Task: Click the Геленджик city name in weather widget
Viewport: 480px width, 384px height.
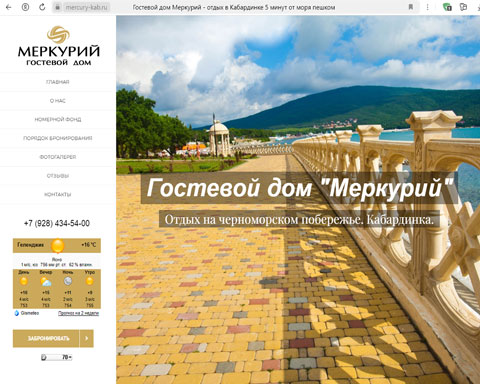Action: tap(30, 245)
